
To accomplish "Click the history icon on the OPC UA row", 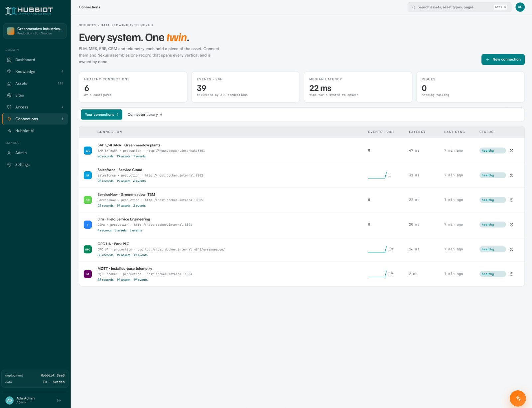I will coord(511,249).
